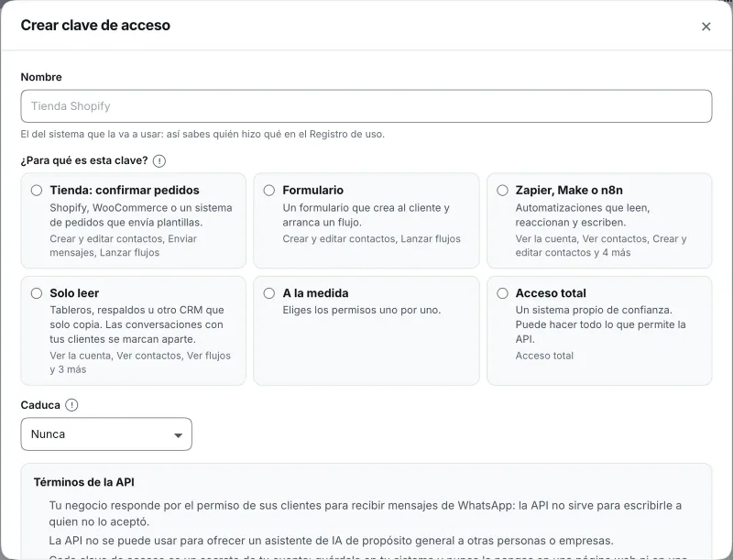This screenshot has width=733, height=560.
Task: Select Zapier, Make o n8n radio button
Action: 502,191
